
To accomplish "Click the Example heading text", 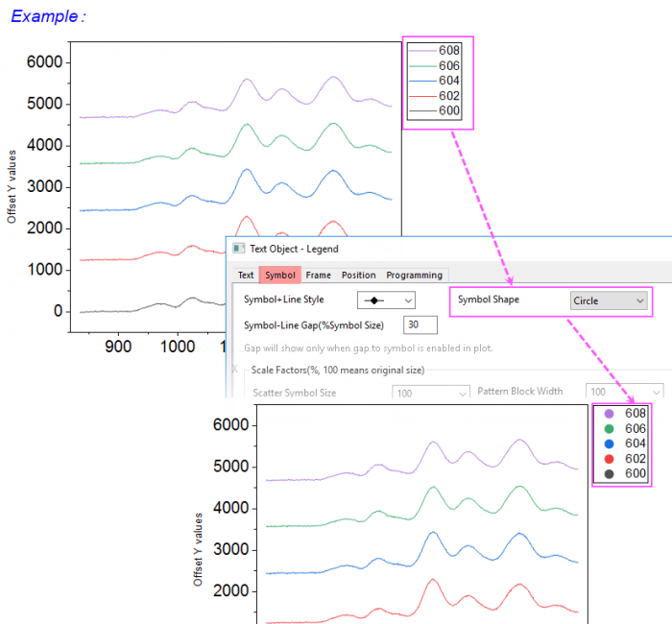I will (x=48, y=17).
